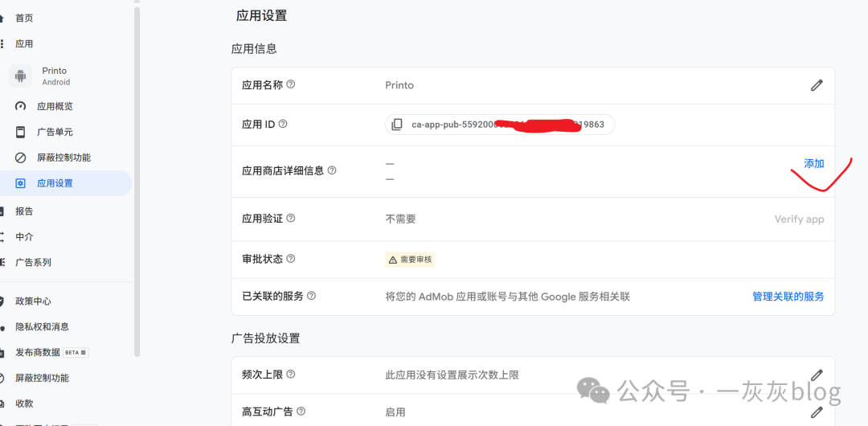Click the 不需要 verification status text
This screenshot has width=868, height=426.
pyautogui.click(x=400, y=219)
